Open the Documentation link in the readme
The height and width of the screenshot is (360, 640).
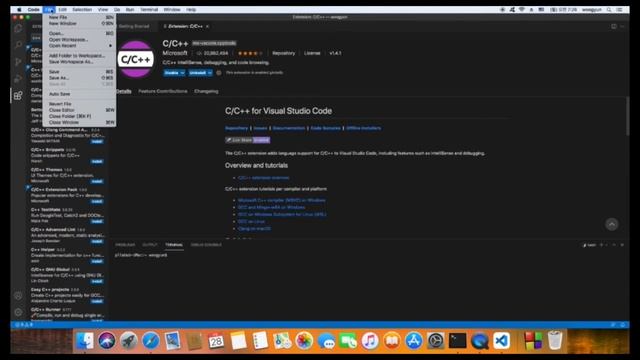[289, 128]
